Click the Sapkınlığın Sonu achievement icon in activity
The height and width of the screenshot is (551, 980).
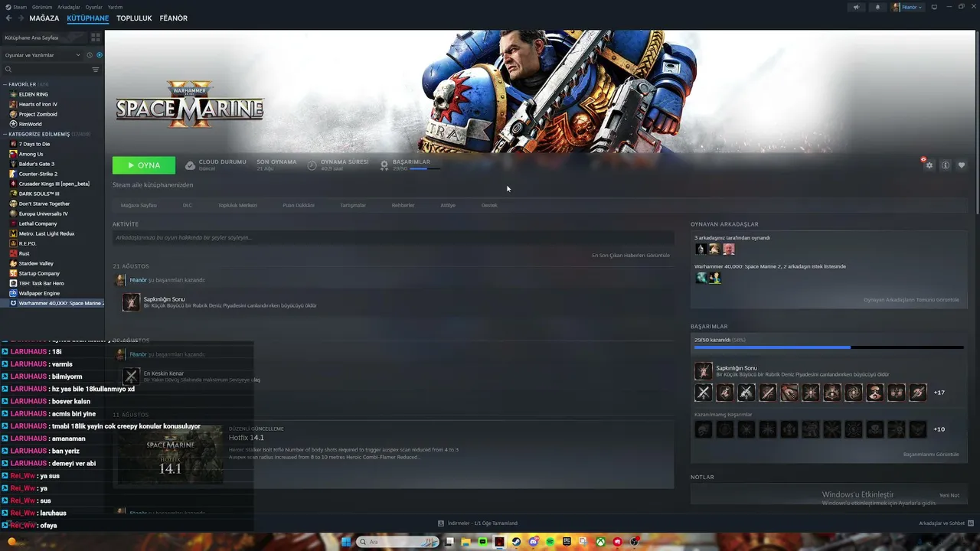point(132,302)
